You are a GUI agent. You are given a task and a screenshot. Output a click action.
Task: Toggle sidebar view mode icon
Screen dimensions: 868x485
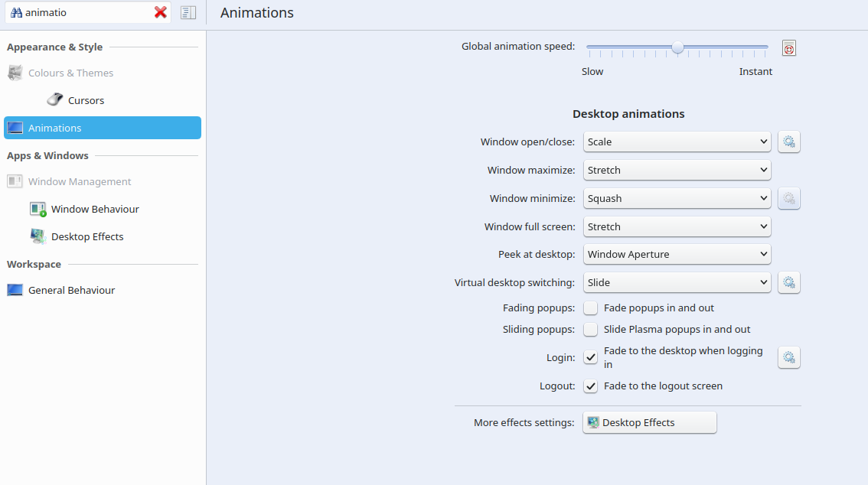188,12
